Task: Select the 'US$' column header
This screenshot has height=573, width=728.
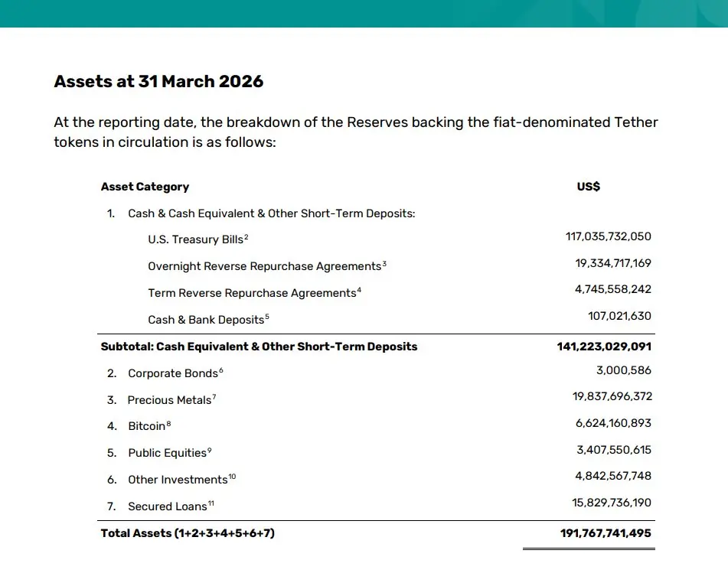Action: point(588,186)
